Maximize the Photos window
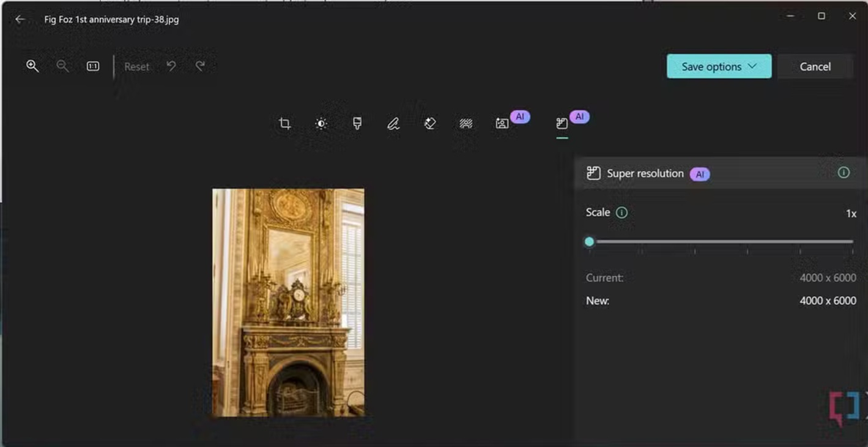 pyautogui.click(x=821, y=16)
